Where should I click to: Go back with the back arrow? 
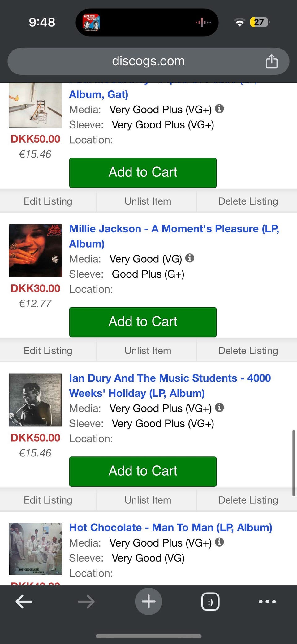click(24, 602)
